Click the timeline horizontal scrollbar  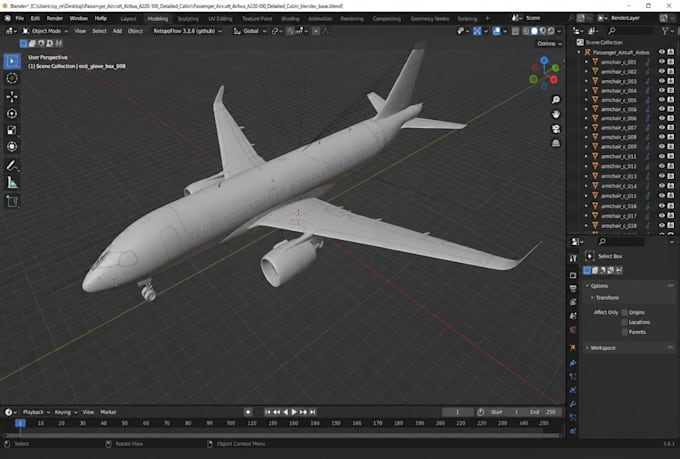tap(282, 435)
